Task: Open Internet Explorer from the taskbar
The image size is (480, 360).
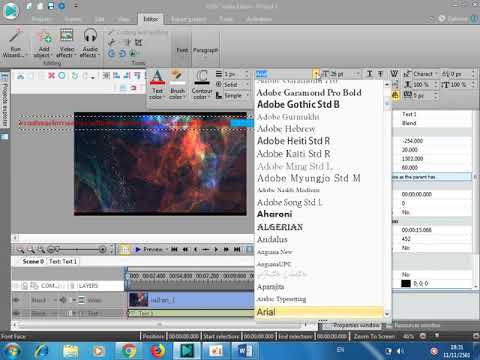Action: pyautogui.click(x=41, y=351)
